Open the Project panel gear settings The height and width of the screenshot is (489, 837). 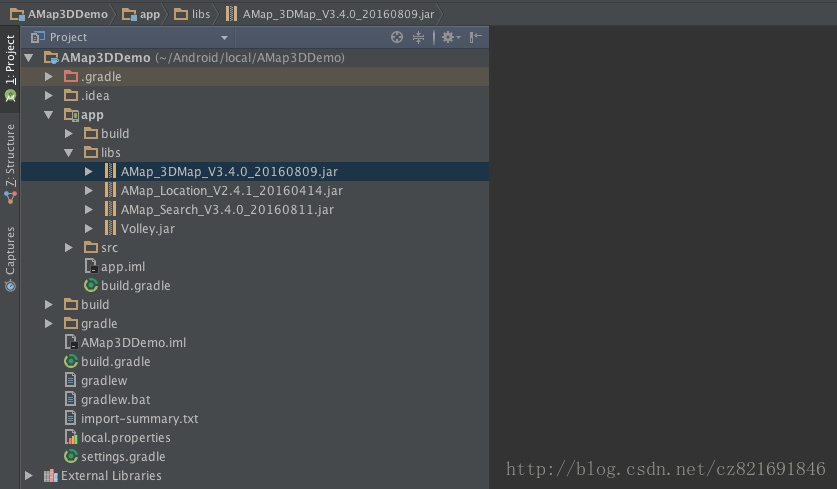[x=451, y=37]
